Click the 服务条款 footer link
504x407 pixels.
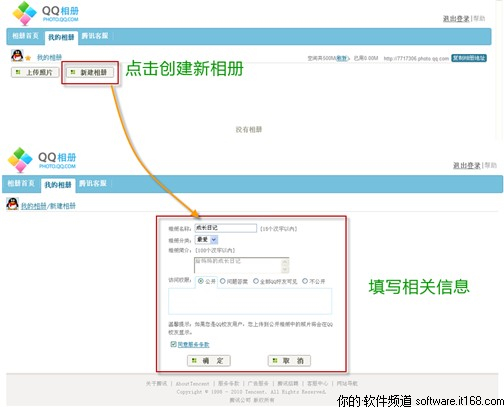click(x=229, y=383)
